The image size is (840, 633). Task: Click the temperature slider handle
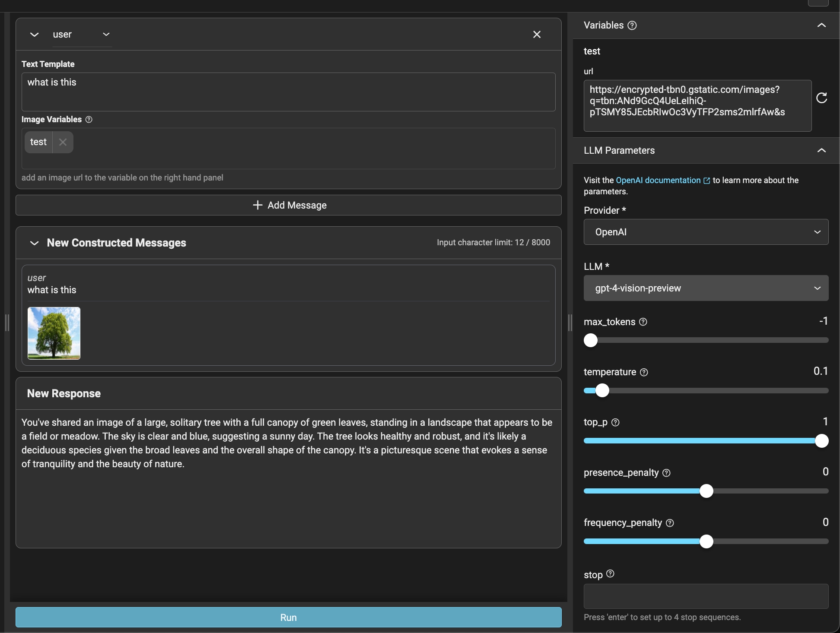pyautogui.click(x=602, y=391)
